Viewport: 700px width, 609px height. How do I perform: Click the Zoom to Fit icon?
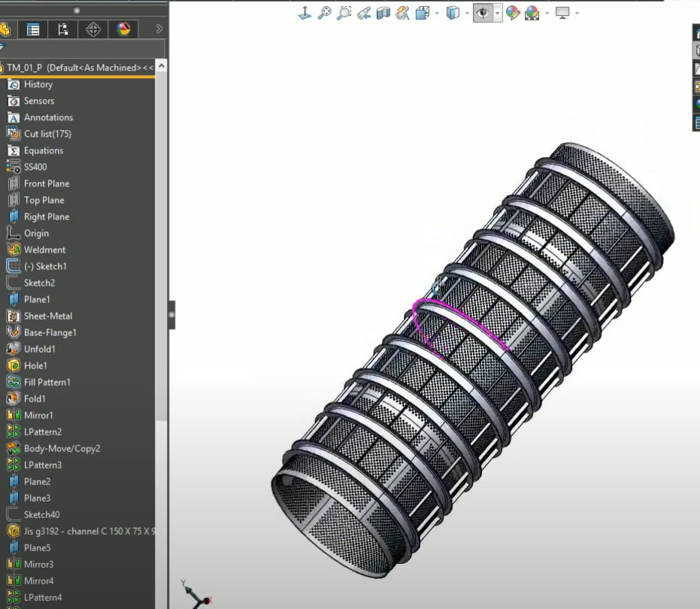click(x=325, y=13)
